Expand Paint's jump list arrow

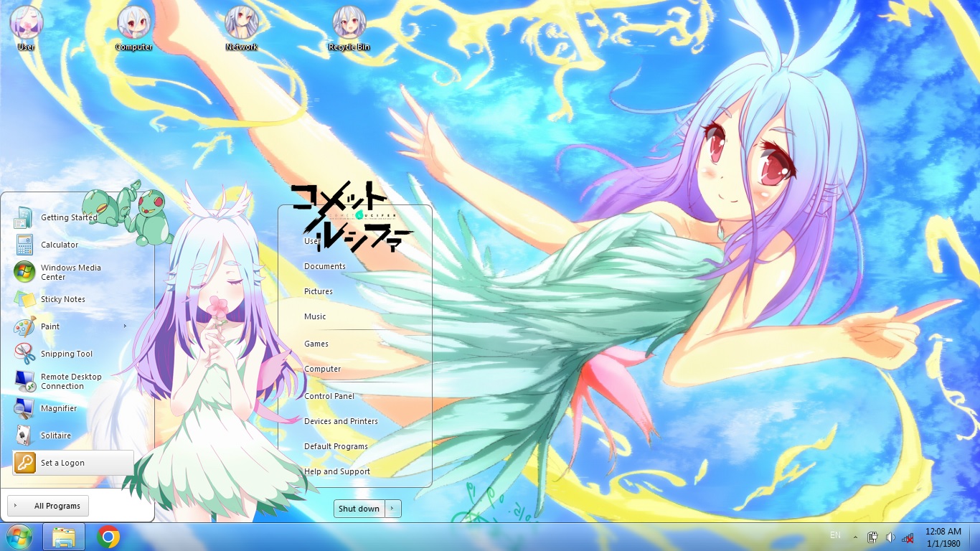[x=125, y=326]
